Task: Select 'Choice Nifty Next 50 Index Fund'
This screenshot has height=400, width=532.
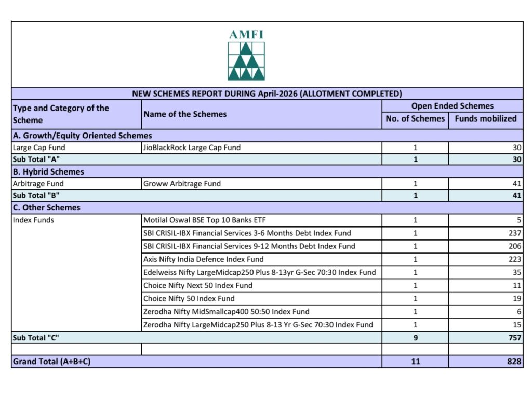Action: pos(198,285)
